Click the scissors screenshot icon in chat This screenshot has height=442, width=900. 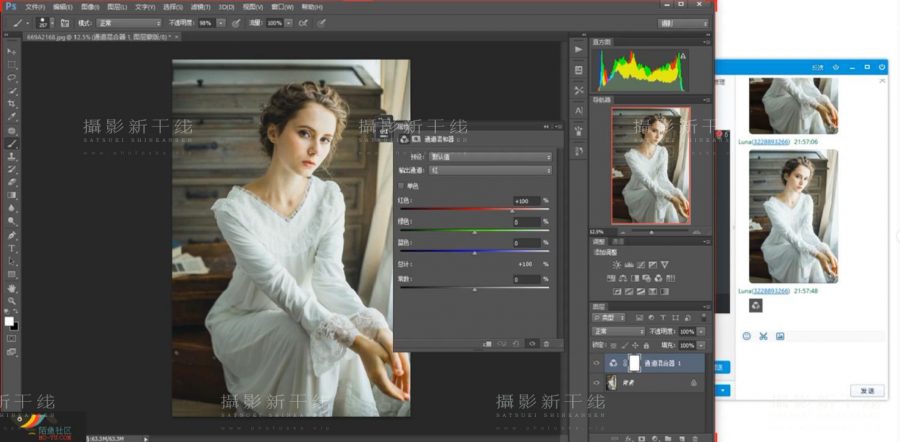pyautogui.click(x=763, y=336)
